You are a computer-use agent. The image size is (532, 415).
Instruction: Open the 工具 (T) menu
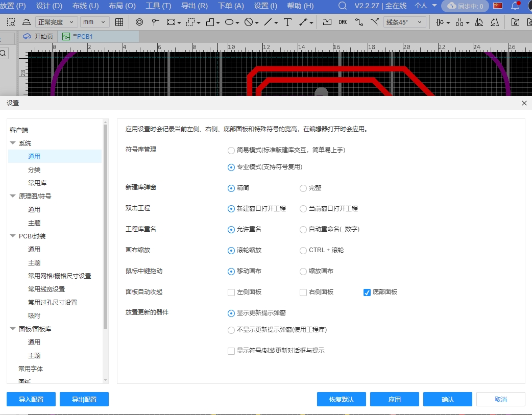158,6
